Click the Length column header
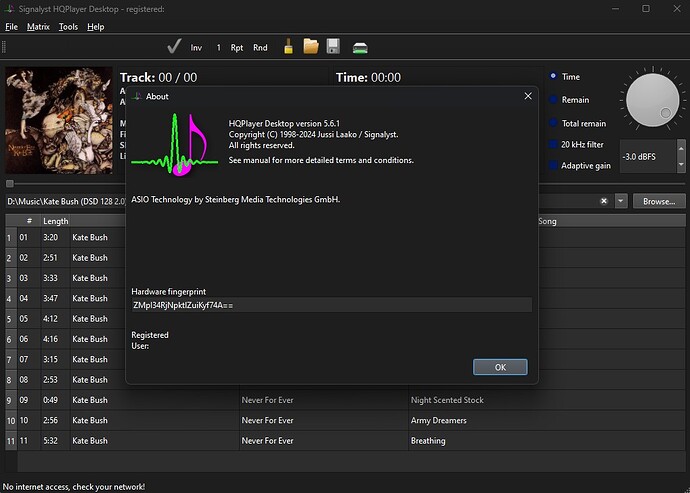Viewport: 690px width, 493px height. click(x=55, y=221)
